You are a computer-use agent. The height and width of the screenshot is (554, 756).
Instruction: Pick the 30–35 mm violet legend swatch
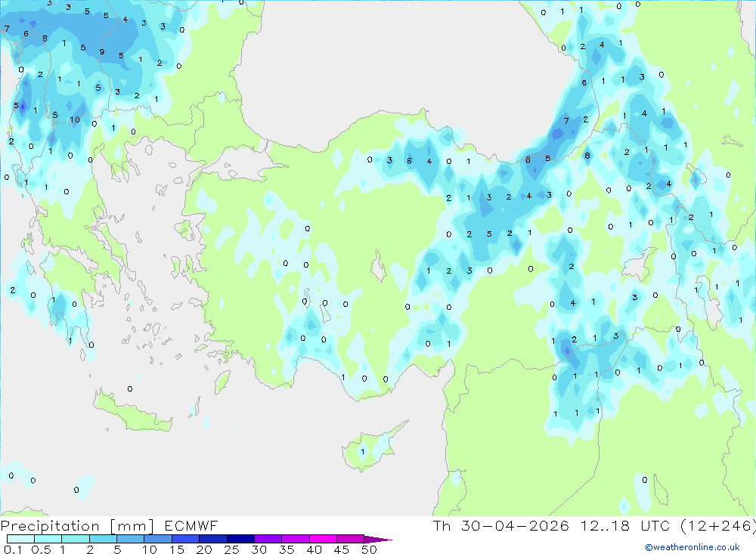point(268,539)
